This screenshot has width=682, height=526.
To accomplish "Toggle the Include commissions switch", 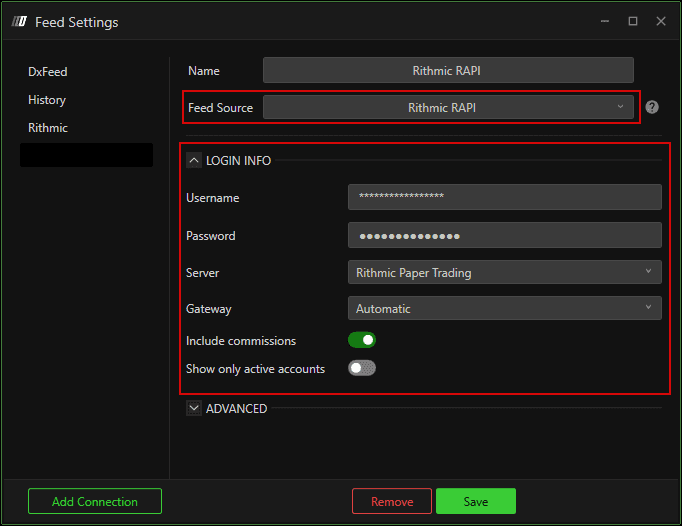I will coord(362,340).
